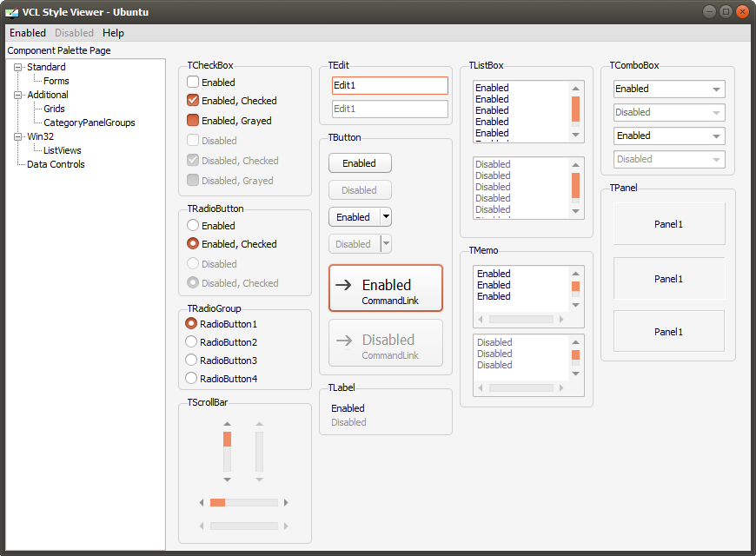
Task: Click the up arrow of the disabled TMemo scrollbar
Action: pyautogui.click(x=575, y=342)
